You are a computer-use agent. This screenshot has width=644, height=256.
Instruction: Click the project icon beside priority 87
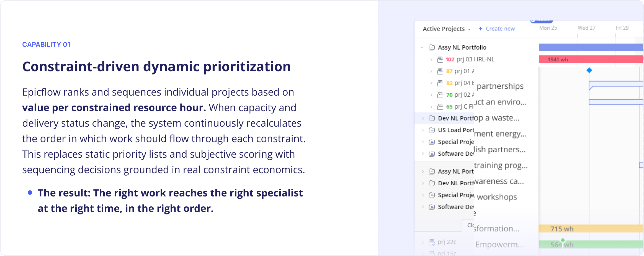pos(440,71)
